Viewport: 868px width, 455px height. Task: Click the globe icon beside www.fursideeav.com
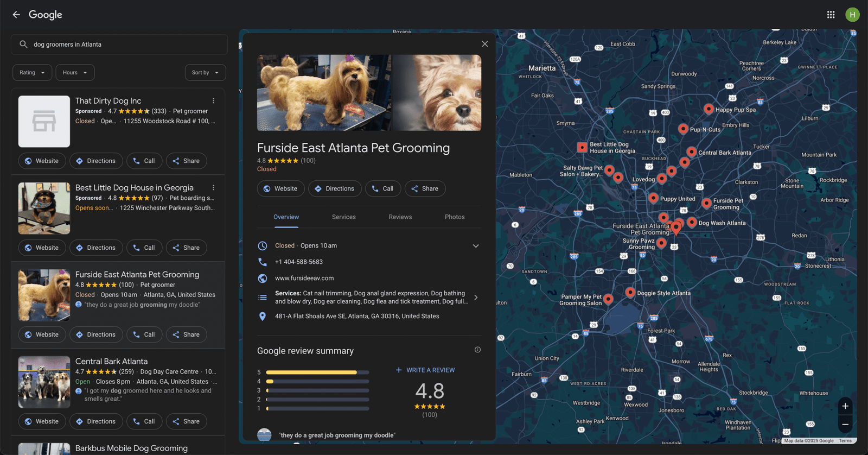(x=263, y=278)
